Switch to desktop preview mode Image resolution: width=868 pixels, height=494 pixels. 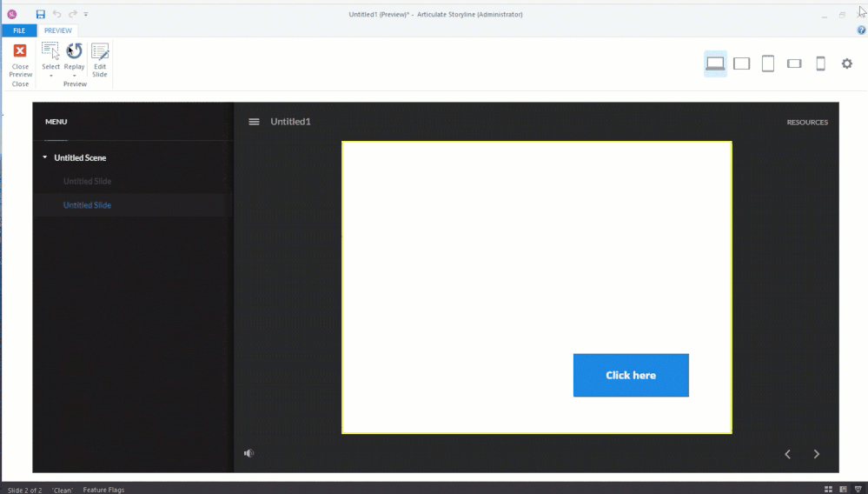[x=715, y=63]
